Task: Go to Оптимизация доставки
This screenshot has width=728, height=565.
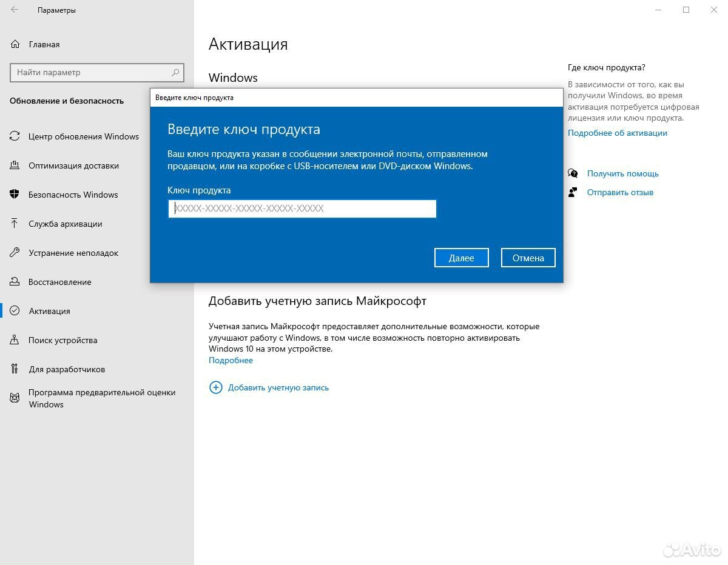Action: point(73,165)
